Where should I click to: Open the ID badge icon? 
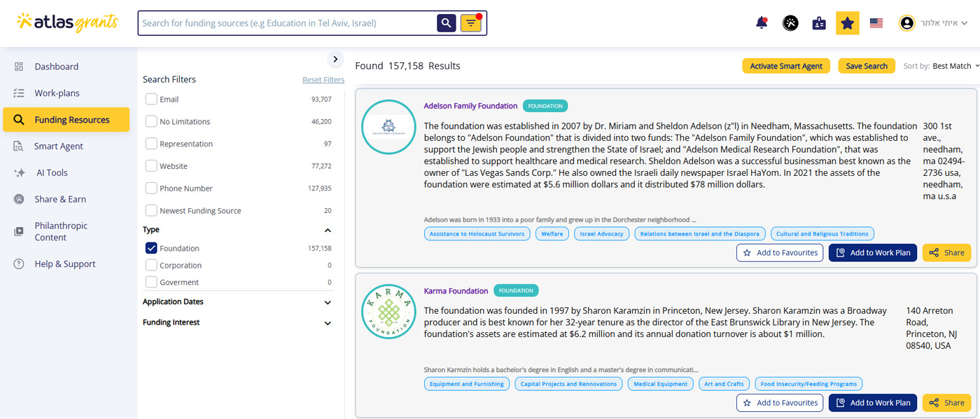tap(819, 23)
